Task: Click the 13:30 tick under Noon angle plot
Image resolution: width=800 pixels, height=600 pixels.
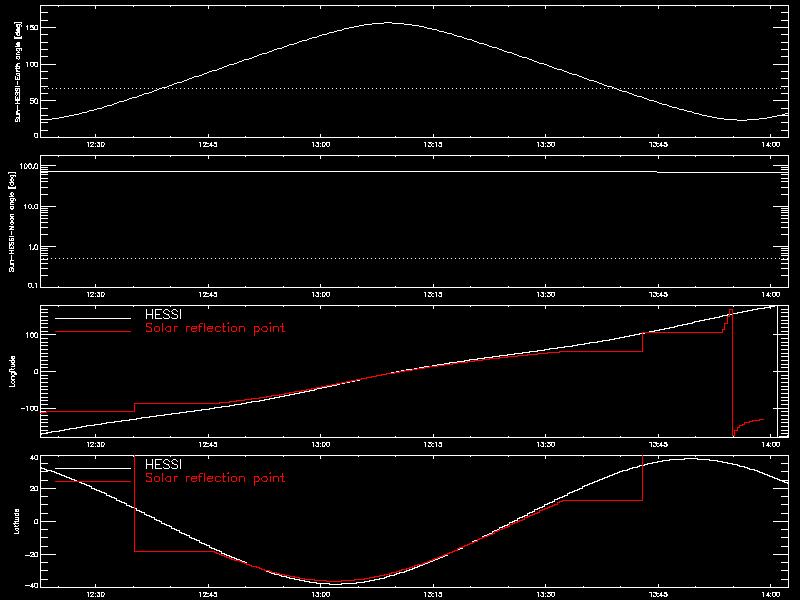Action: tap(545, 294)
